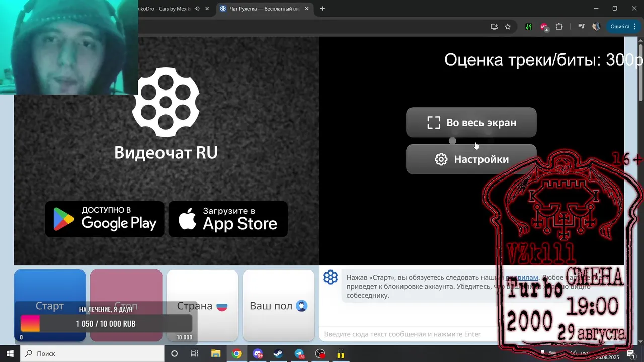Viewport: 644px width, 362px height.
Task: Click the Chrome profile avatar
Action: coord(596,27)
